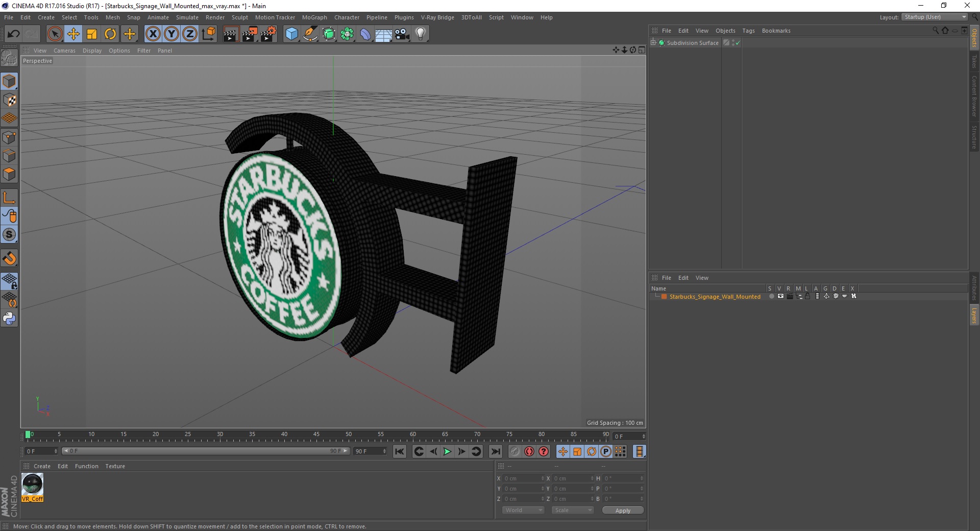Open the Render menu

(215, 17)
